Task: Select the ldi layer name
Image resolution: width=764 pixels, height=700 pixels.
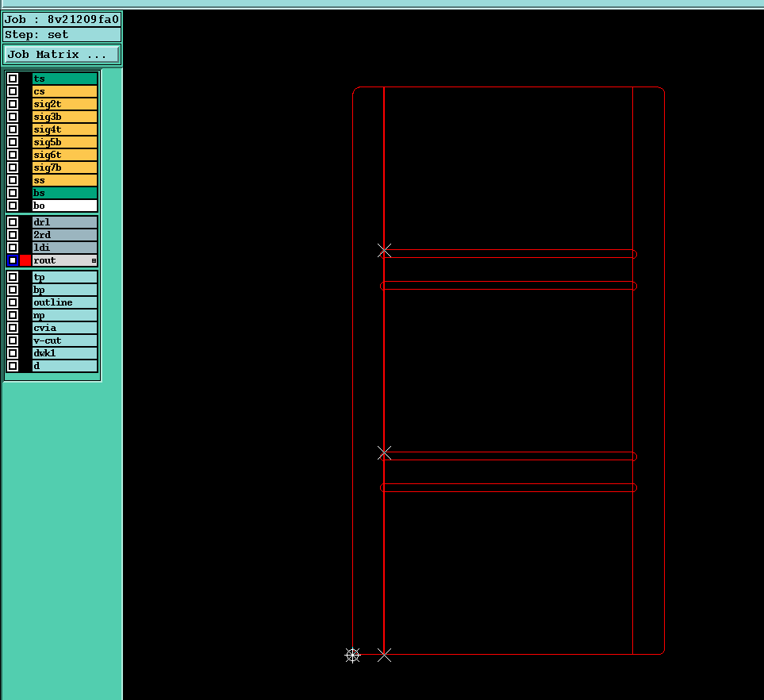Action: pos(65,247)
